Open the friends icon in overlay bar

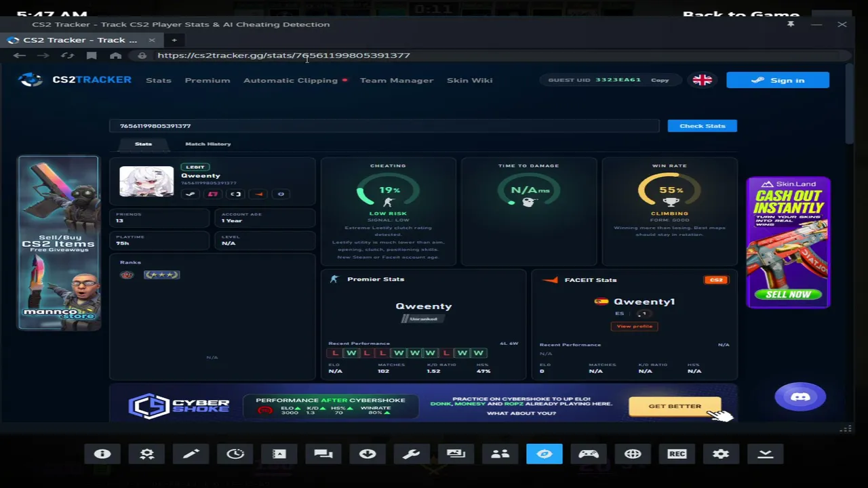coord(500,454)
